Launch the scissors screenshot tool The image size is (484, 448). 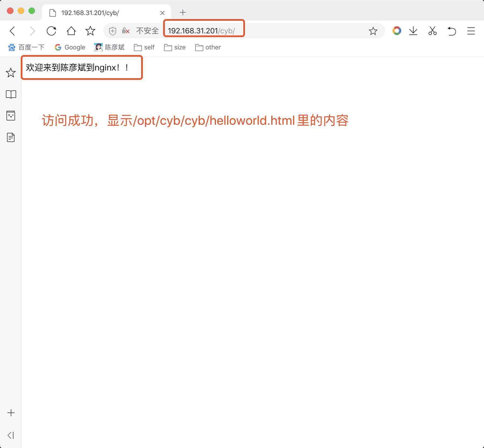tap(432, 31)
